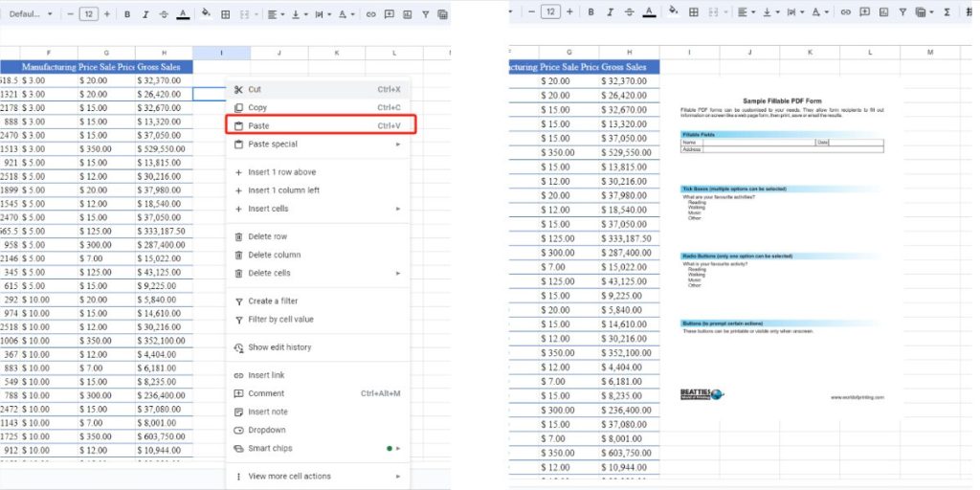This screenshot has height=490, width=980.
Task: Open text color picker in left toolbar
Action: pos(183,13)
